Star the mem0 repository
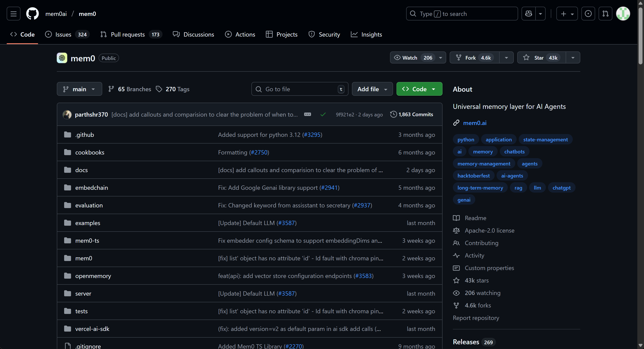Screen dimensions: 644x349 [542, 58]
